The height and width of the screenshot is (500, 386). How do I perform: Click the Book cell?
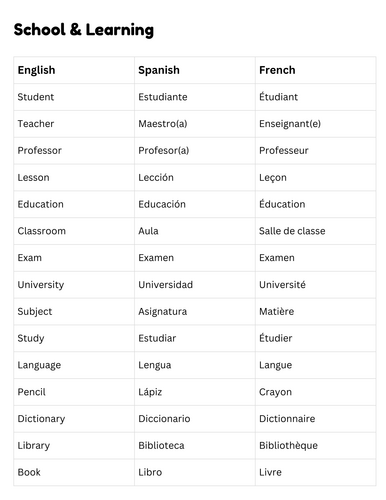click(74, 472)
